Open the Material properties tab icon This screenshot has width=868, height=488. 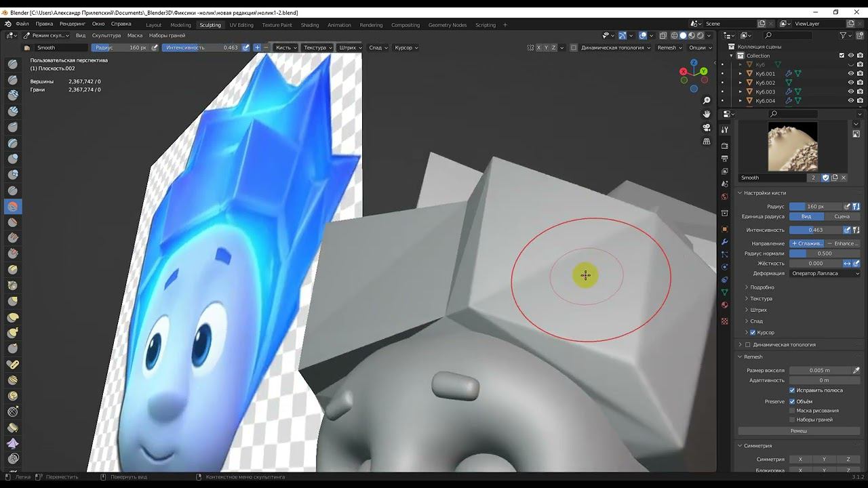click(x=725, y=305)
